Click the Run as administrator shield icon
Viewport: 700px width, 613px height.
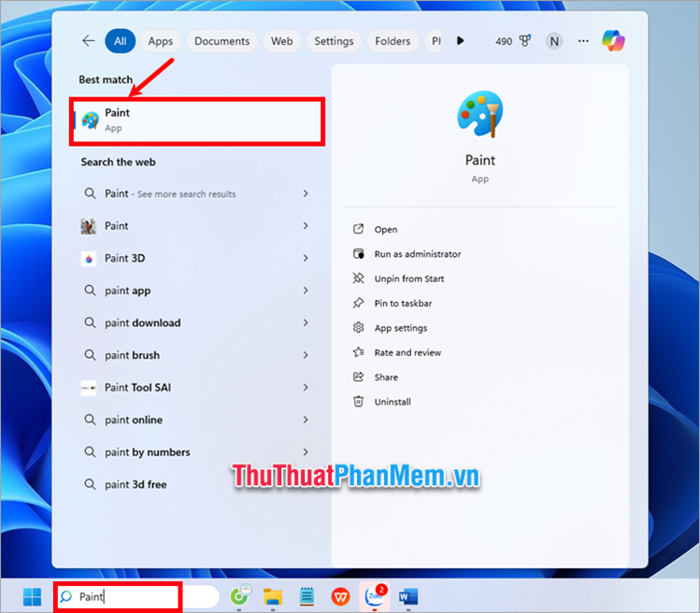click(359, 253)
